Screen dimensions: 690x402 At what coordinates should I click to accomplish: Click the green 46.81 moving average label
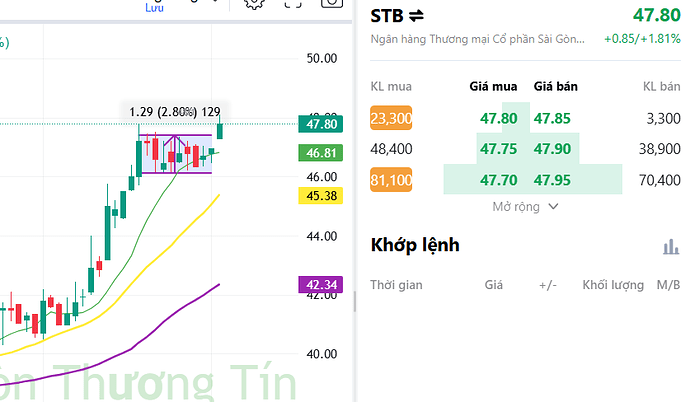pyautogui.click(x=320, y=153)
